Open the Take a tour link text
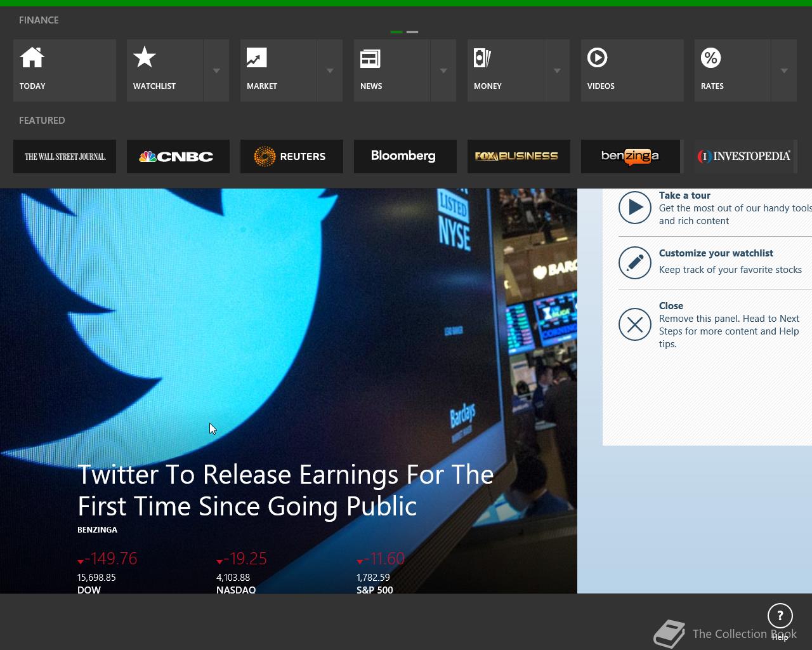812x650 pixels. tap(684, 196)
